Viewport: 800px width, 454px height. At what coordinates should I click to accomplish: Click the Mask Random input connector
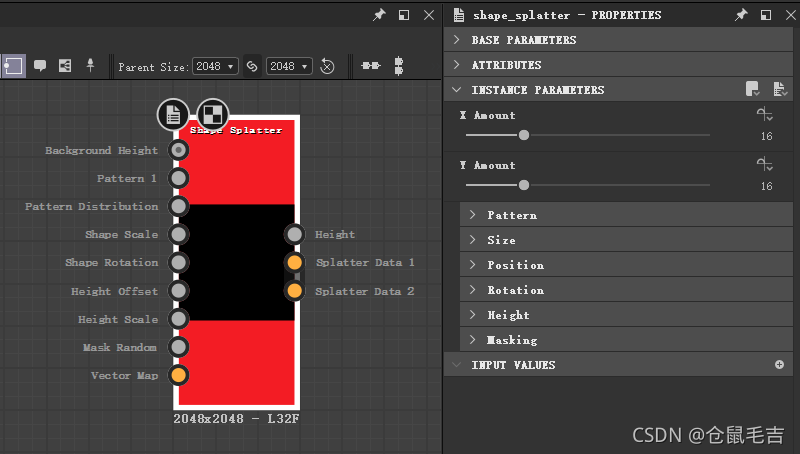(x=179, y=347)
